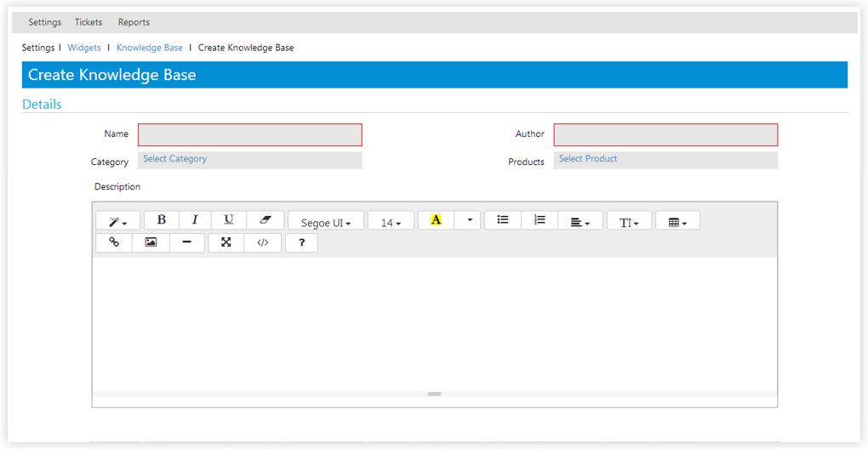Insert a picture into the description

point(151,242)
